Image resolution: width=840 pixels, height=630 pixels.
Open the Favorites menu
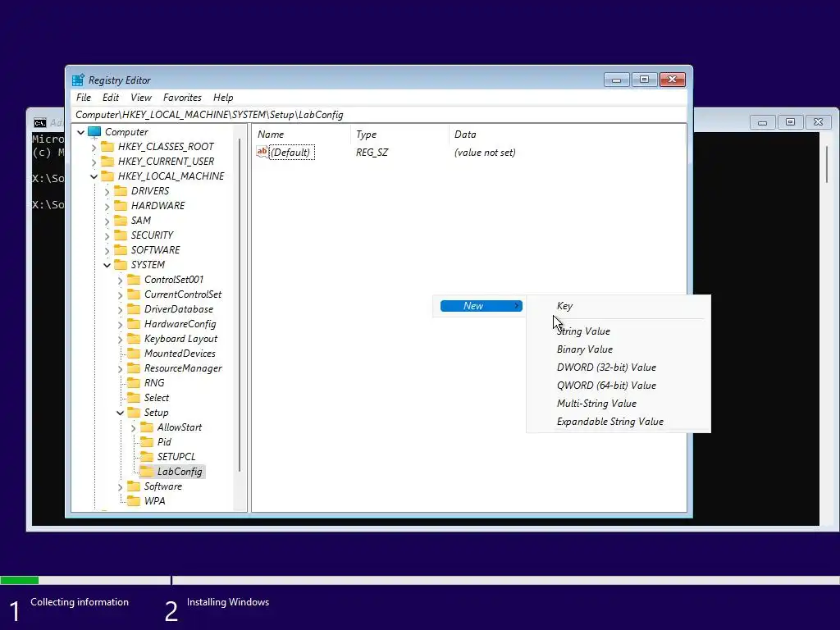coord(182,98)
